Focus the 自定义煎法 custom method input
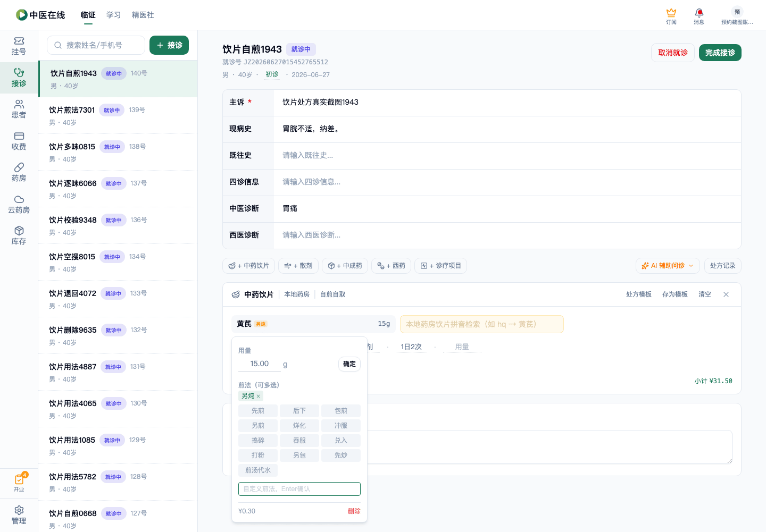The width and height of the screenshot is (766, 532). coord(299,489)
